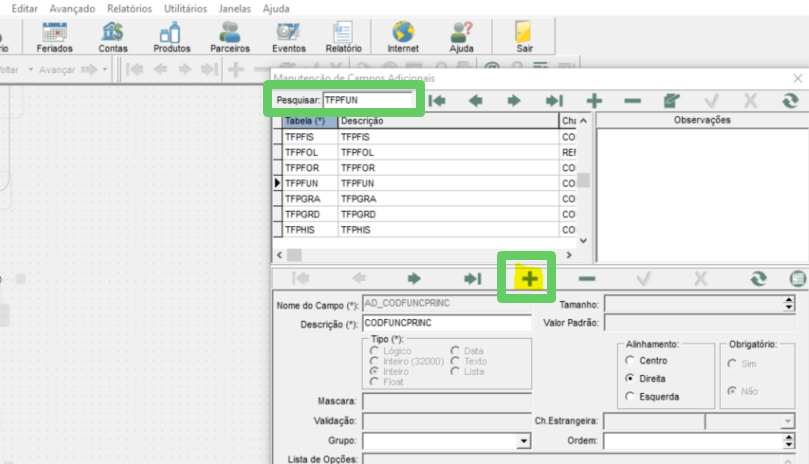Viewport: 809px width, 464px height.
Task: Select the Direita alignment radio button
Action: [630, 378]
